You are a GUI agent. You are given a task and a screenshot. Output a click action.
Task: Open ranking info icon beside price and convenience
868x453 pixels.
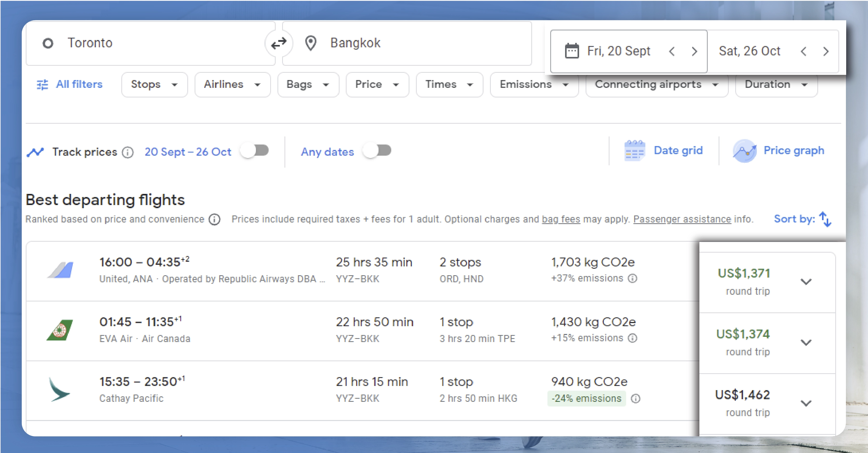pyautogui.click(x=214, y=219)
